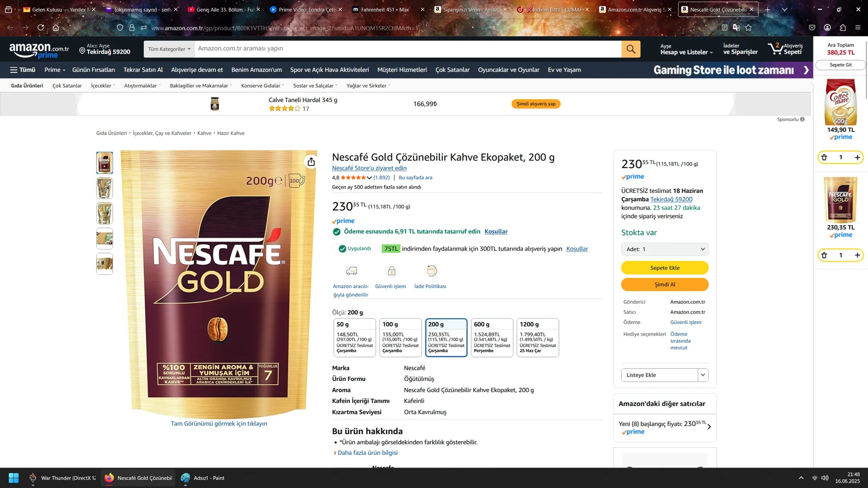Open Çok Satanlar in navigation bar
This screenshot has width=868, height=488.
point(452,70)
